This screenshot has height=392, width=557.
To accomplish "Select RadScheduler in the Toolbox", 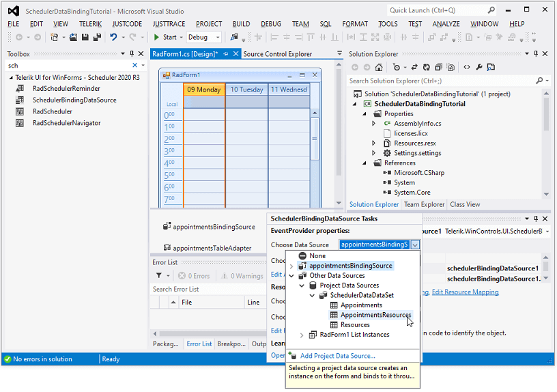I will (x=52, y=111).
